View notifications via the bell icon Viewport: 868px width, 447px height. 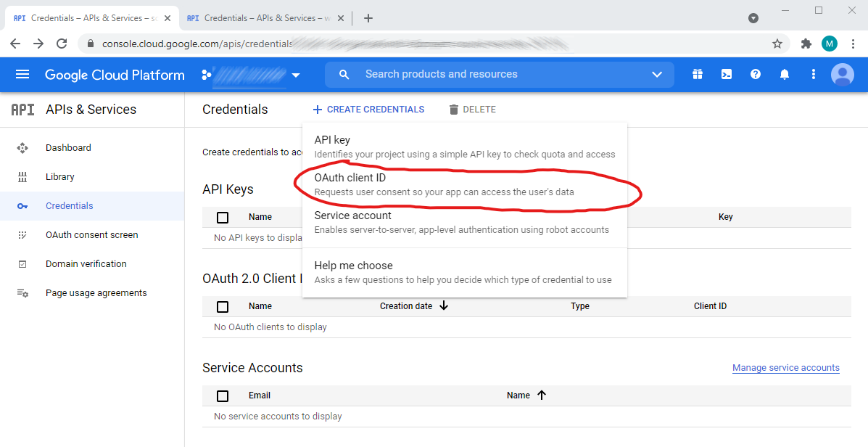pyautogui.click(x=785, y=74)
